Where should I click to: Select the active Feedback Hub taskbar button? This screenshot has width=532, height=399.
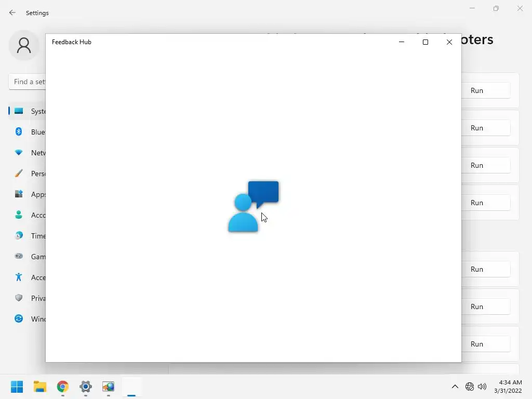(131, 387)
